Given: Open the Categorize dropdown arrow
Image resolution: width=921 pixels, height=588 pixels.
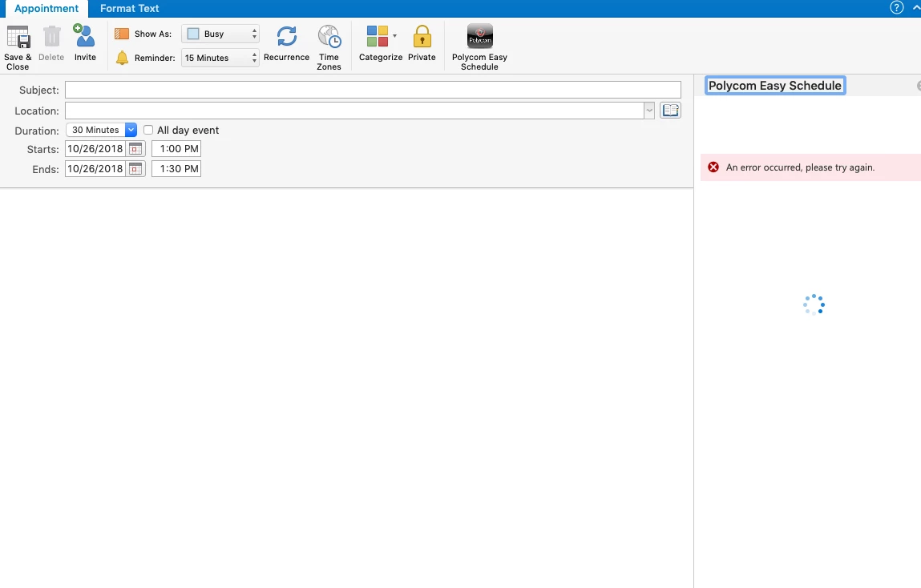Looking at the screenshot, I should tap(394, 36).
